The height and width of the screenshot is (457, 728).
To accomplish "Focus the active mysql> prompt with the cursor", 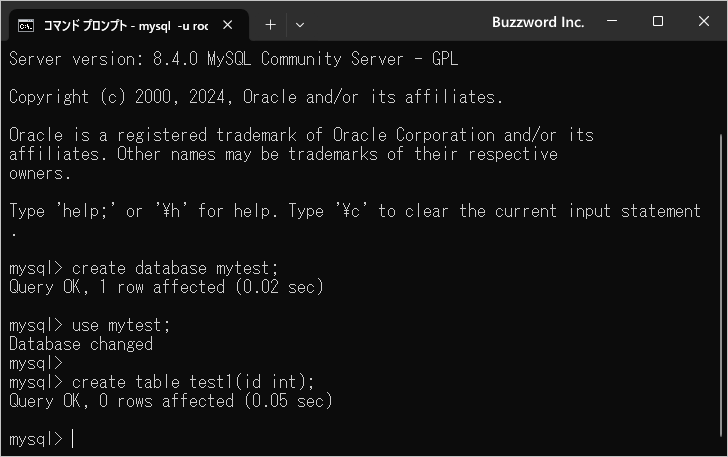I will (x=42, y=438).
